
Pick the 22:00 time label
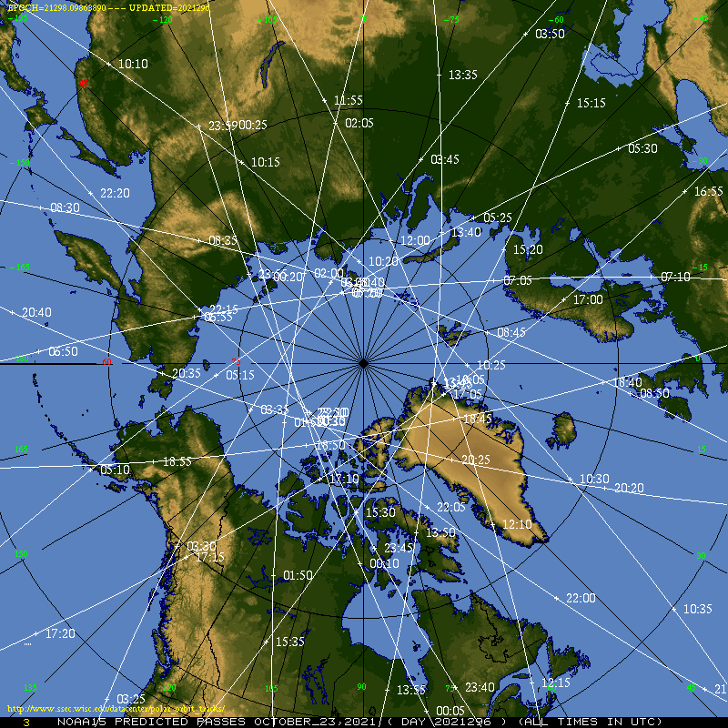581,599
